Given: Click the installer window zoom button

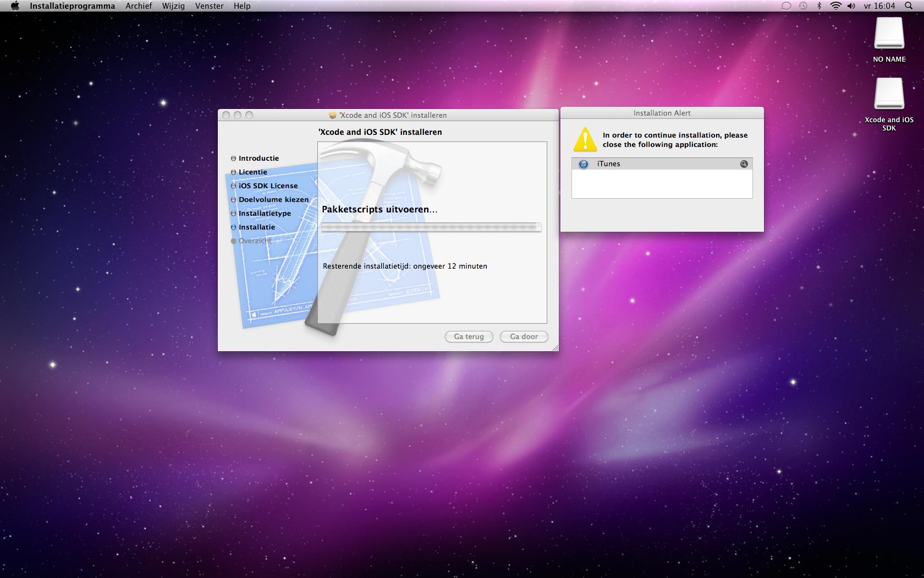Looking at the screenshot, I should point(249,115).
